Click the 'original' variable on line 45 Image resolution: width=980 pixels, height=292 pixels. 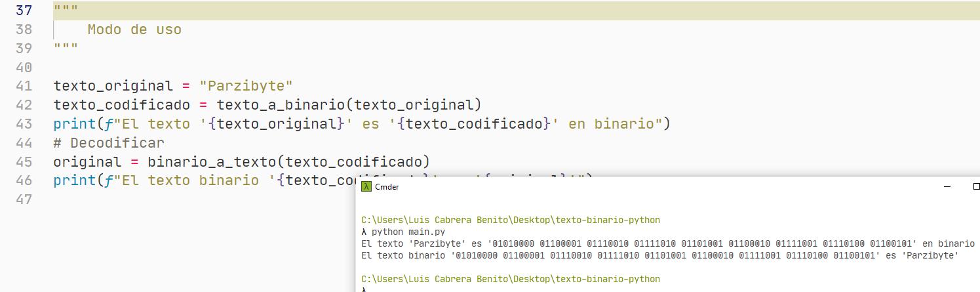coord(87,161)
